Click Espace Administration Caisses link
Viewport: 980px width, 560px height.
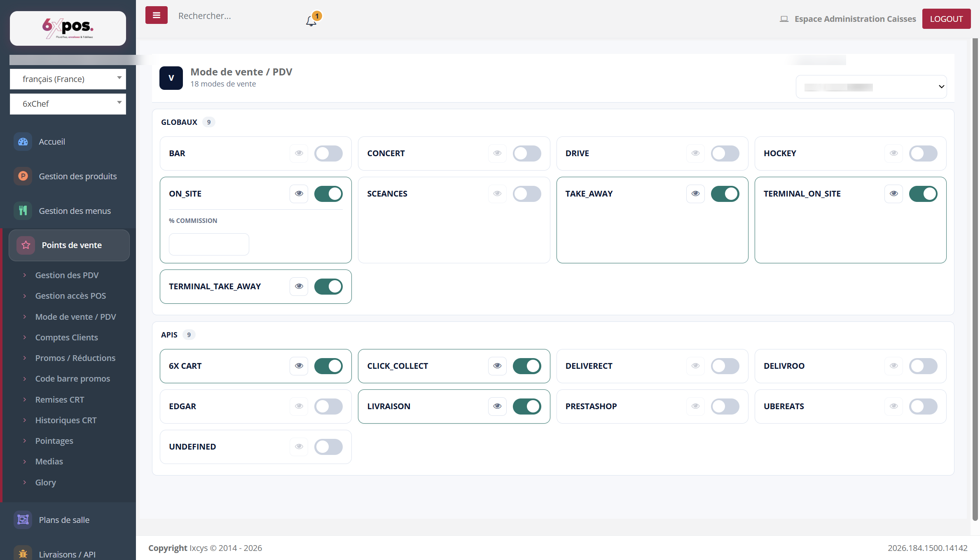tap(855, 19)
